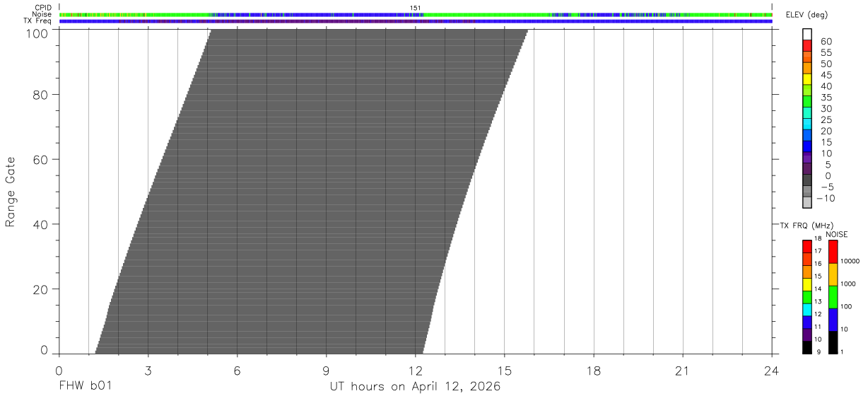Click the y-axis tick label '40'
This screenshot has width=868, height=401.
click(41, 224)
